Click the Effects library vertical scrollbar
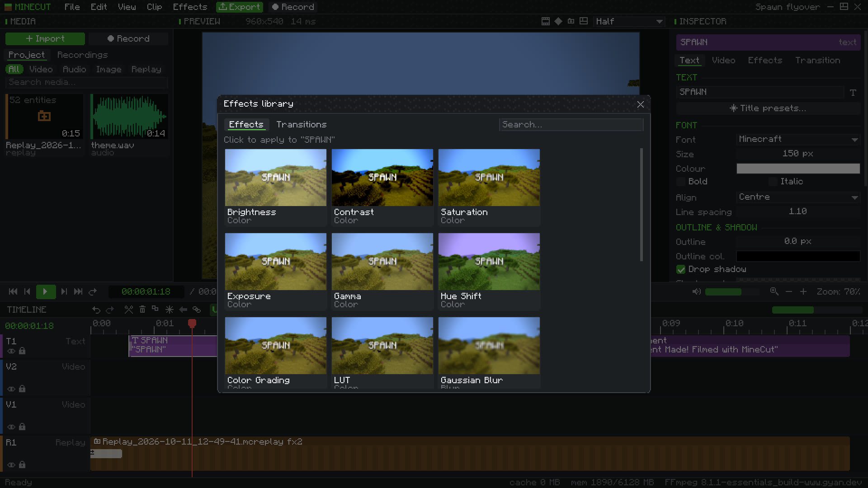The width and height of the screenshot is (868, 488). (x=641, y=204)
